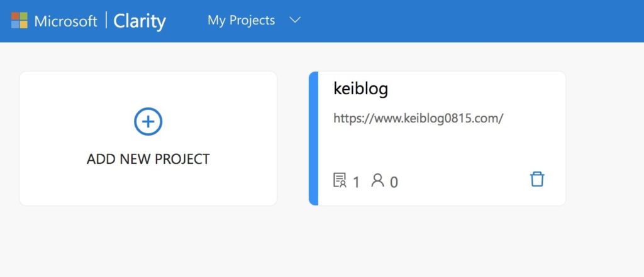Open the https://www.keiblog0815.com/ URL
Screen dimensions: 644x277
pos(418,119)
